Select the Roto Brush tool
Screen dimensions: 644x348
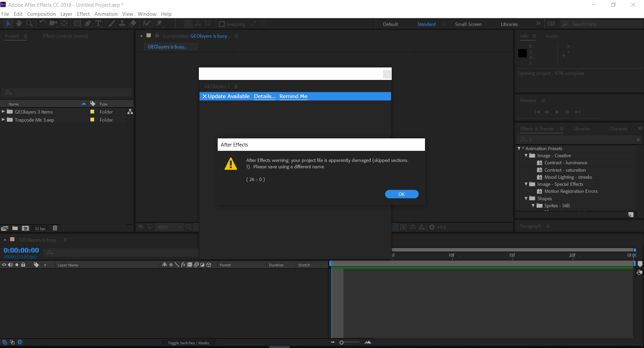(x=146, y=24)
